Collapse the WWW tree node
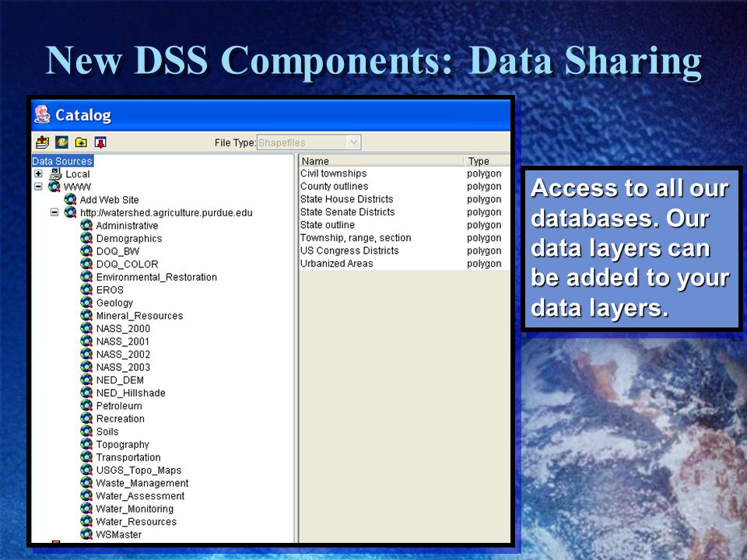Image resolution: width=747 pixels, height=560 pixels. pyautogui.click(x=39, y=187)
